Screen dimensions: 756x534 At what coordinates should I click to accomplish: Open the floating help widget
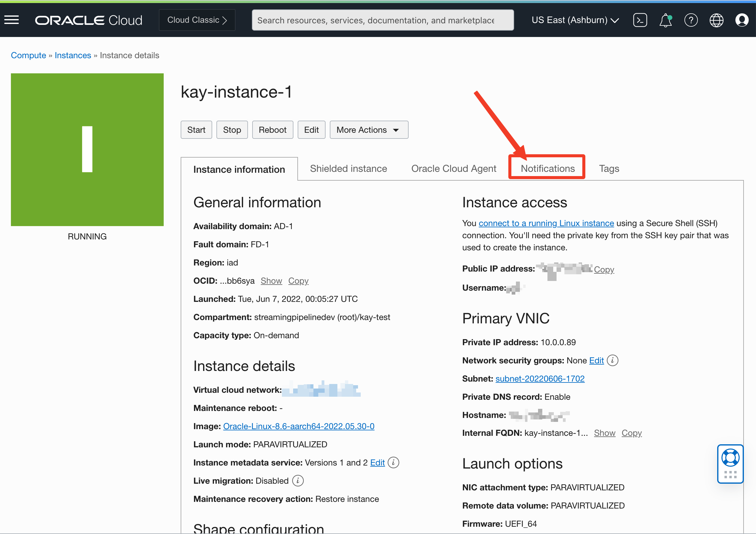tap(730, 464)
